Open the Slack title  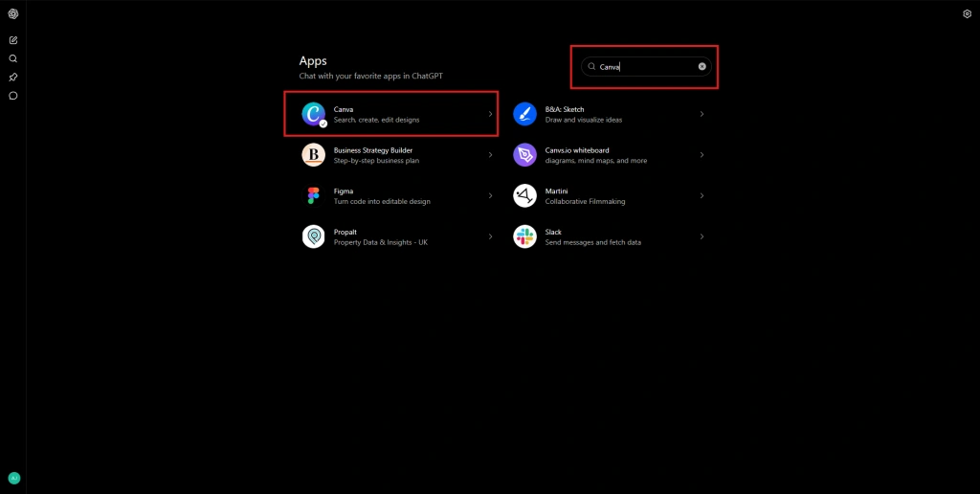click(x=553, y=232)
